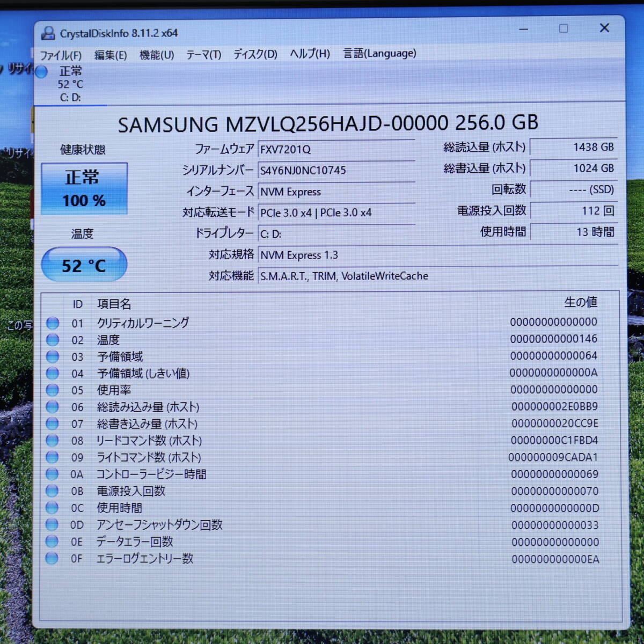Click raw value 00000000000033
644x644 pixels.
point(555,525)
